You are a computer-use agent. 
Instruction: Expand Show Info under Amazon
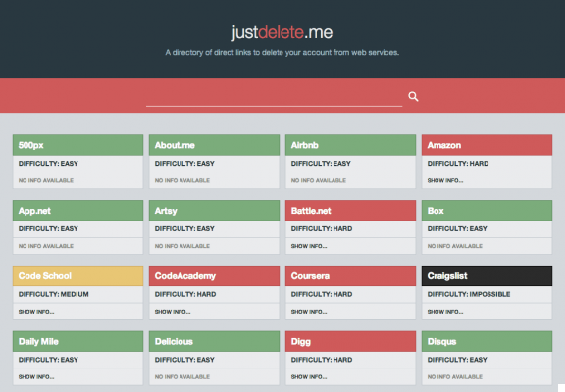point(445,180)
